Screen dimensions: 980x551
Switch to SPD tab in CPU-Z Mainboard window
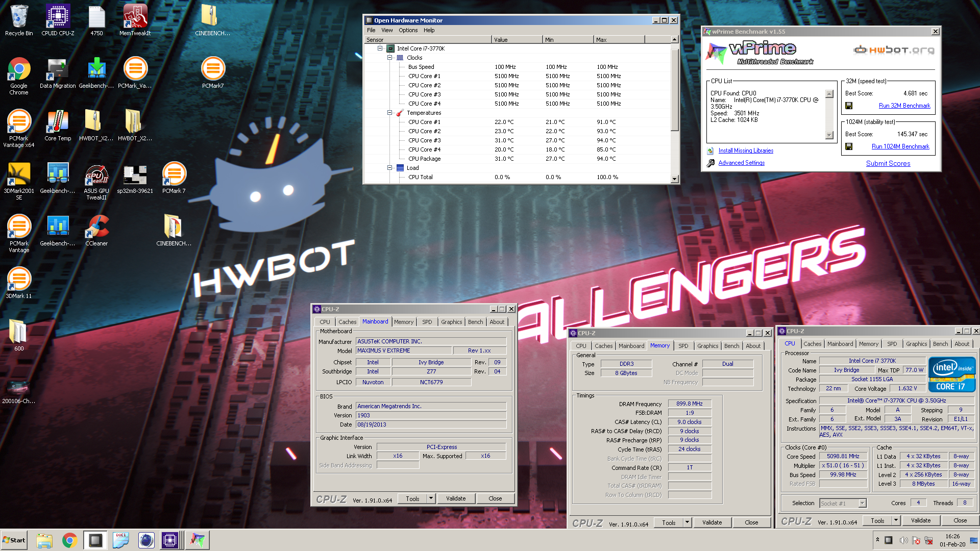click(427, 322)
